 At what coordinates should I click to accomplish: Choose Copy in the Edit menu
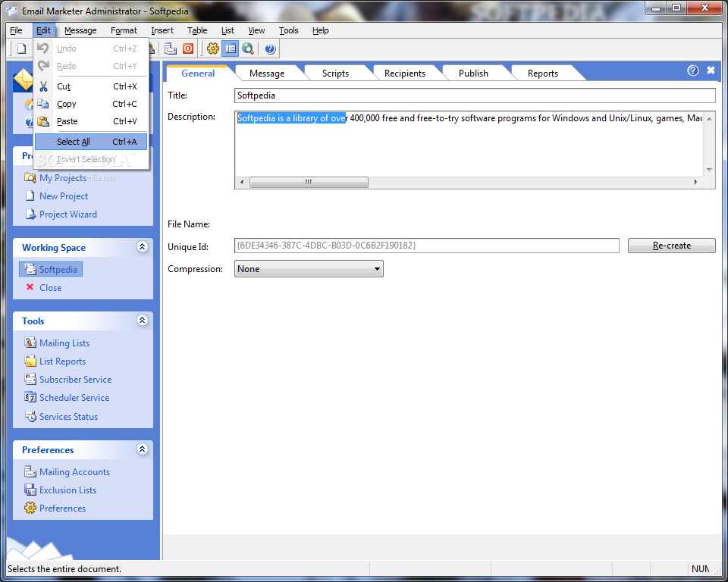pos(91,104)
